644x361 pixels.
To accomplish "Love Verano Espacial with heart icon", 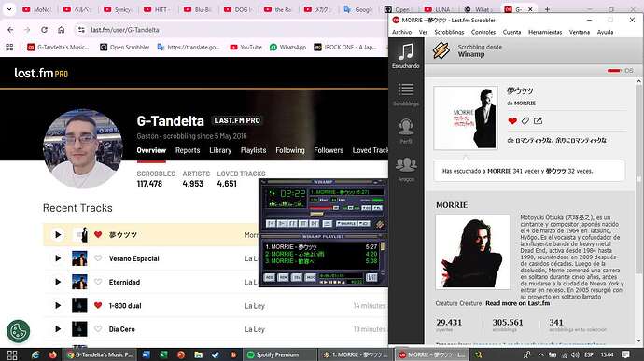I will pos(98,258).
